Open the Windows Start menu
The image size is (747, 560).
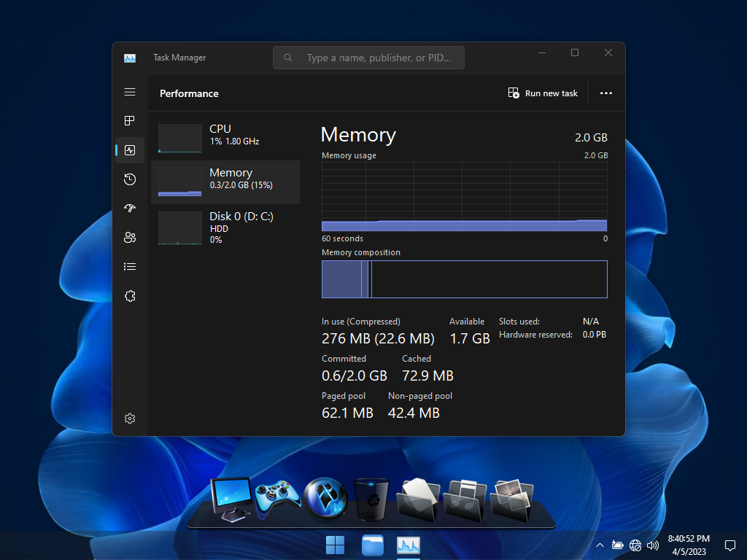pos(335,545)
